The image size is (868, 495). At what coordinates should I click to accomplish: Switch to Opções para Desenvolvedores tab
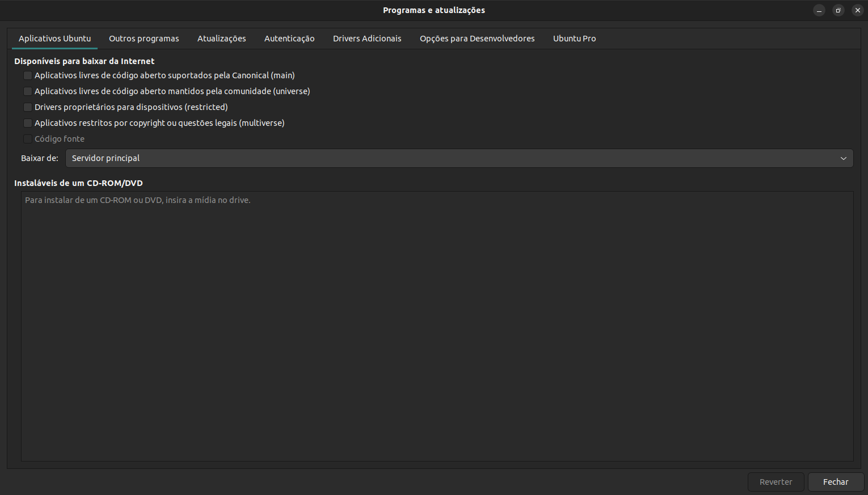(477, 39)
